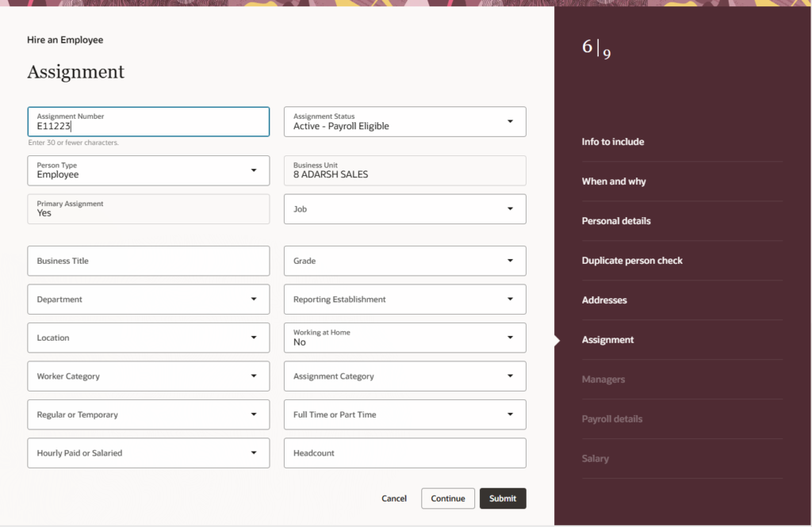Expand the Worker Category dropdown
Screen dimensions: 812x527
point(148,376)
